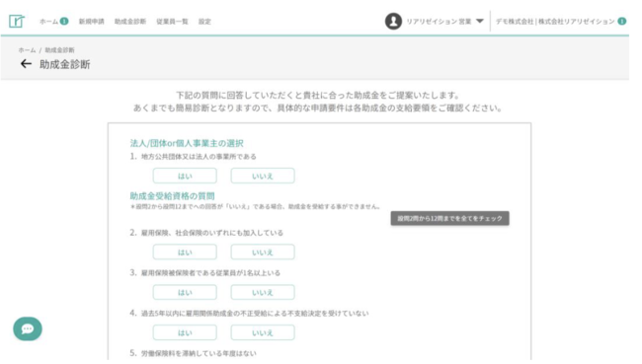The image size is (642, 364).
Task: Click the check all questions 2 to 12 button
Action: tap(449, 218)
